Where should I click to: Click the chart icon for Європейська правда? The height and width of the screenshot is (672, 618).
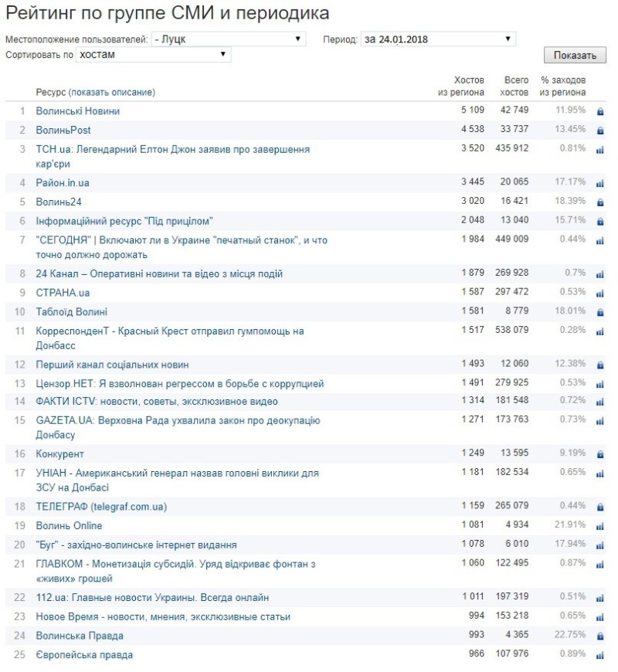(x=599, y=656)
